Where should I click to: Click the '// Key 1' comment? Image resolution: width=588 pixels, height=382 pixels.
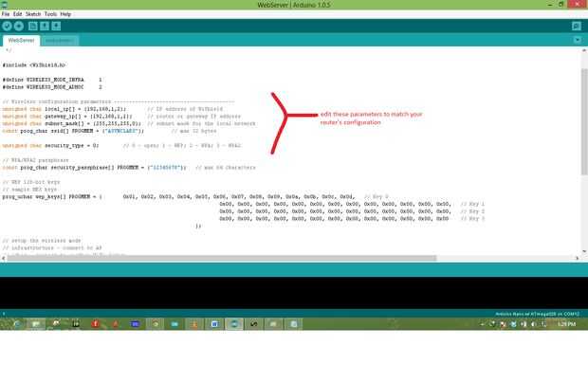(472, 204)
